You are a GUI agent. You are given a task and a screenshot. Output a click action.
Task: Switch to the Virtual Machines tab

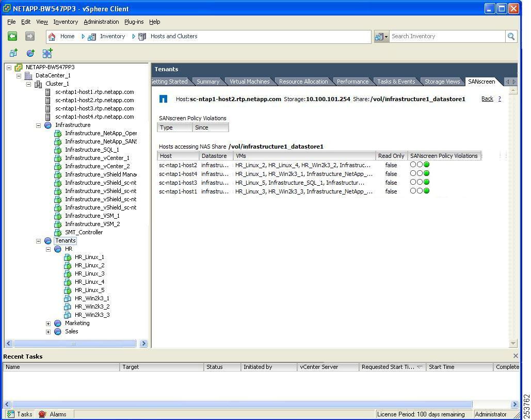[250, 82]
